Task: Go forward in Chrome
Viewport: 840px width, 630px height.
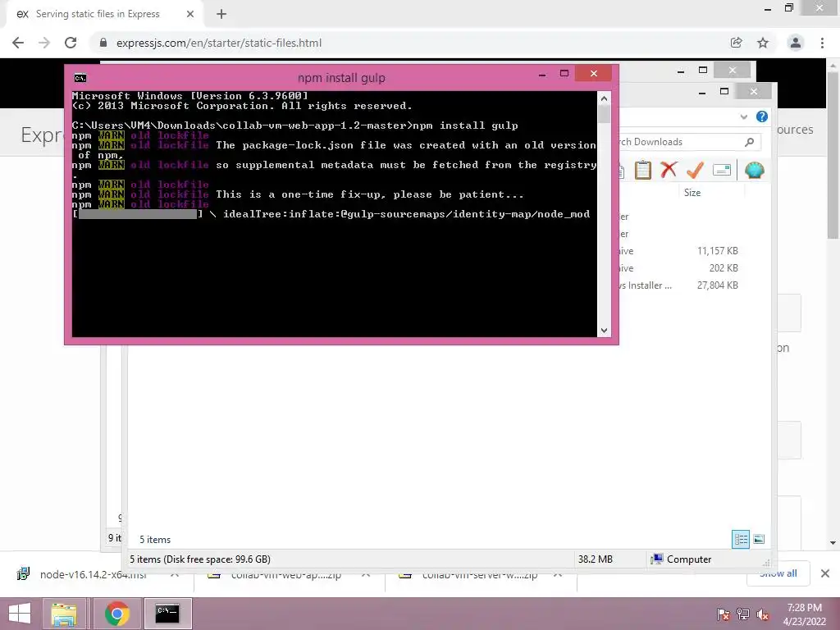Action: pyautogui.click(x=44, y=43)
